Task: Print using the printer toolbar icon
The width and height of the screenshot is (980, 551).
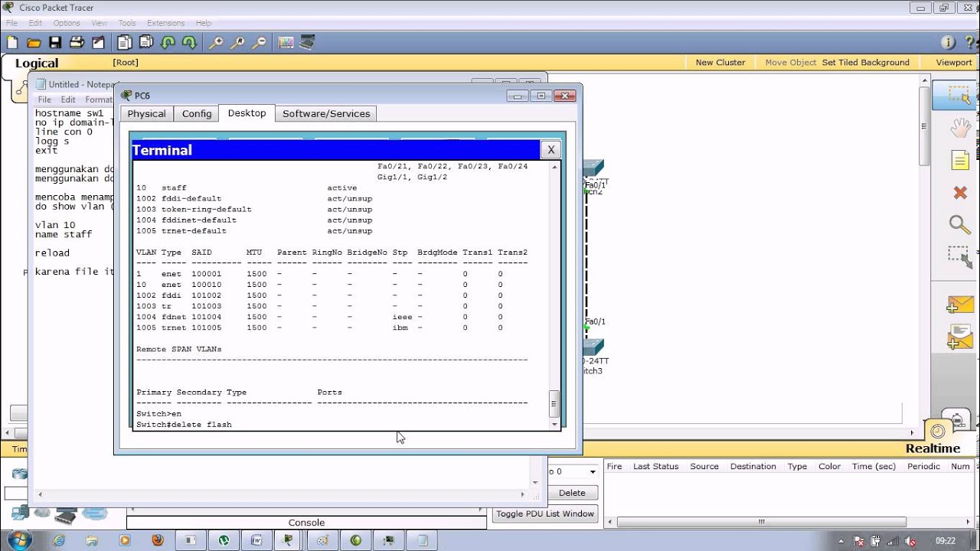Action: (77, 43)
